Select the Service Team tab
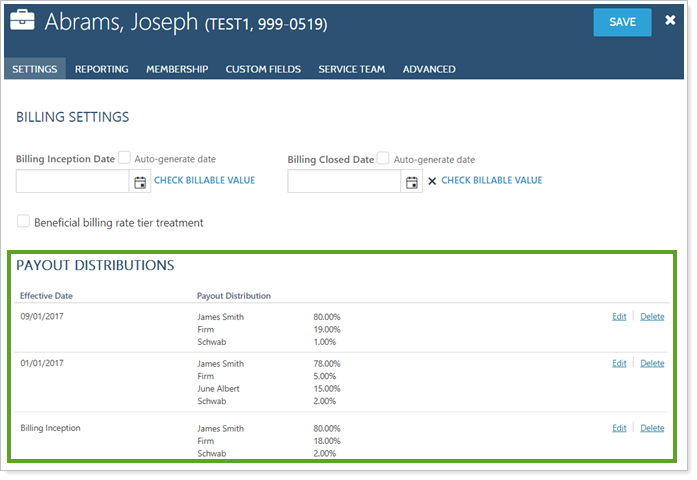The image size is (697, 480). [351, 69]
